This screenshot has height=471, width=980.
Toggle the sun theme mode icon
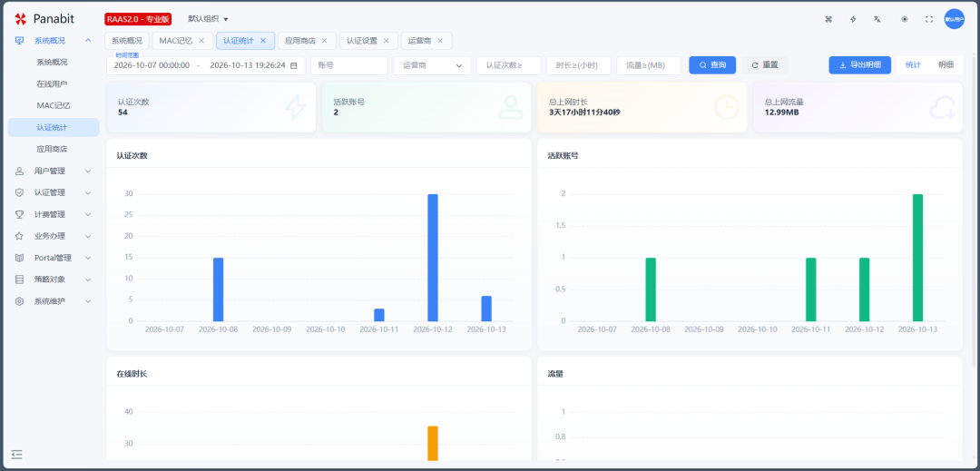click(905, 19)
